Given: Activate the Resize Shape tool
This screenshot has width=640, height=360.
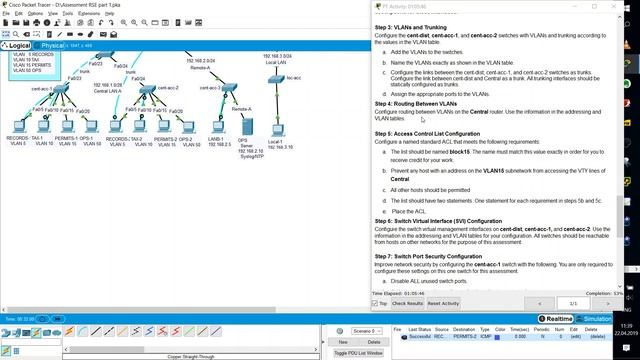Looking at the screenshot, I should pos(37,34).
